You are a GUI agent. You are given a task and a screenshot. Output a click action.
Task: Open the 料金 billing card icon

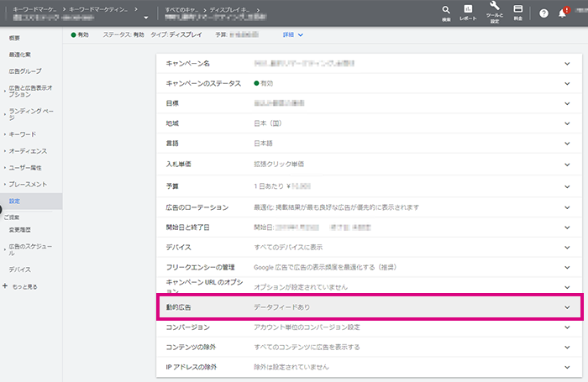[x=518, y=9]
